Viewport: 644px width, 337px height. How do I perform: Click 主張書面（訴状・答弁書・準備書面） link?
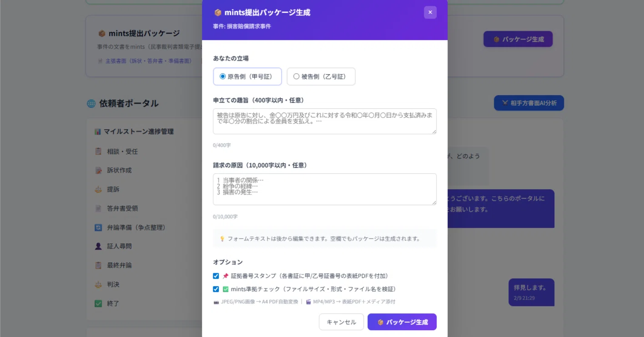coord(149,60)
